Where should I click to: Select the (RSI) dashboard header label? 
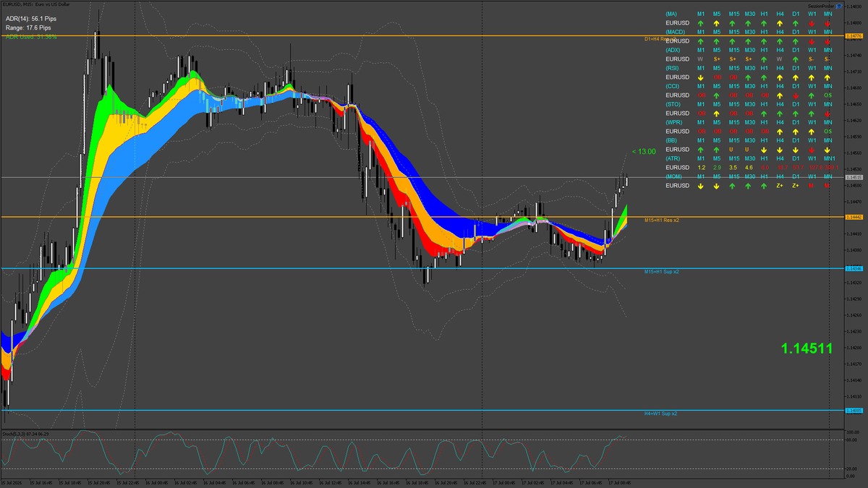[673, 68]
